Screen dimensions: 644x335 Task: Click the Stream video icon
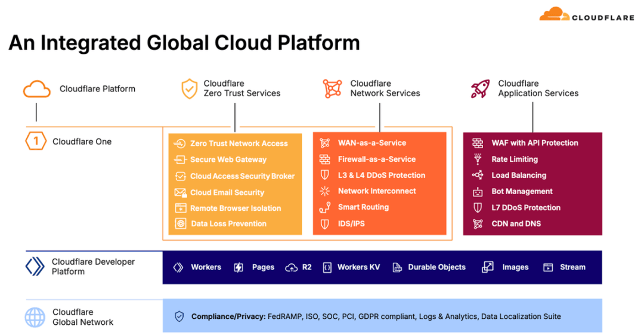[x=548, y=268]
